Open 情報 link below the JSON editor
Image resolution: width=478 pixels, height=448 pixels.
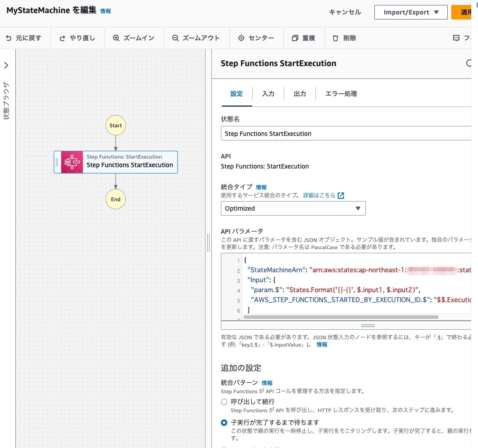tap(322, 345)
